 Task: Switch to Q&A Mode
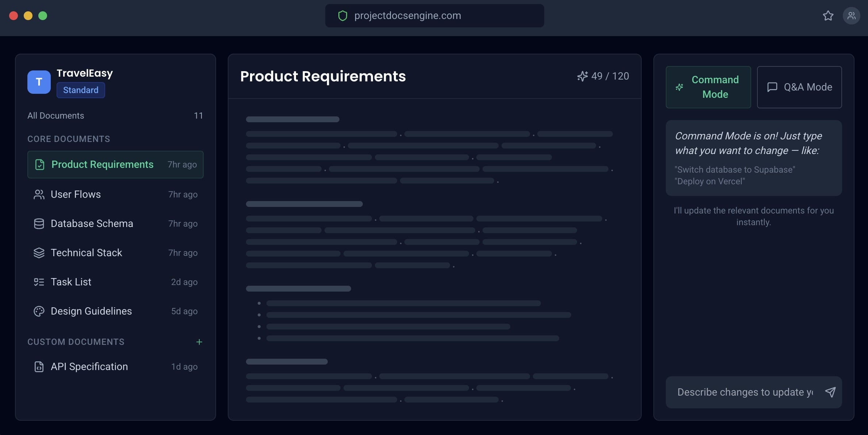click(x=799, y=87)
